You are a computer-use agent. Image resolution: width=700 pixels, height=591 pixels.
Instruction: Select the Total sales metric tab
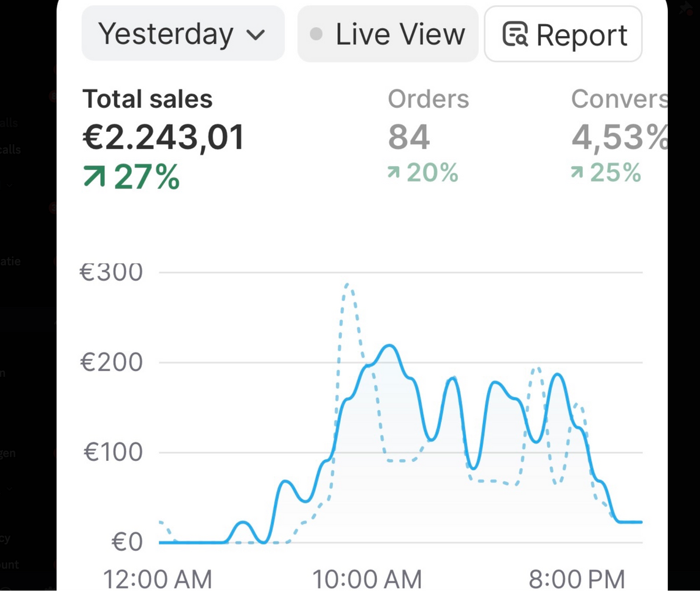coord(148,99)
